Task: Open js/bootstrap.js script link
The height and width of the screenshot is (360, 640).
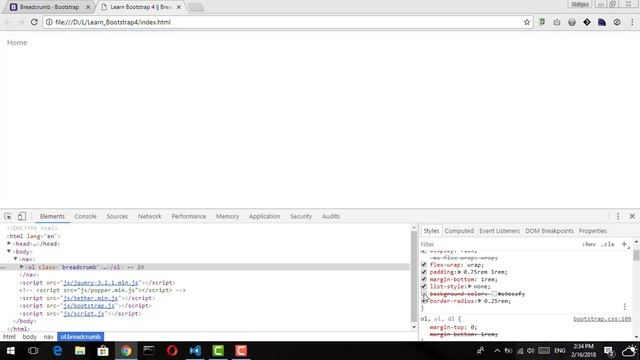Action: pos(89,306)
